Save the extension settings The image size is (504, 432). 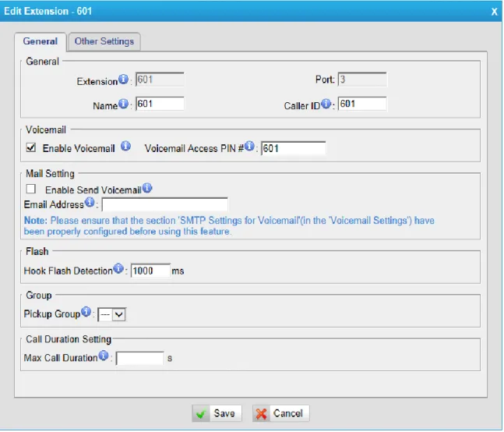coord(217,413)
